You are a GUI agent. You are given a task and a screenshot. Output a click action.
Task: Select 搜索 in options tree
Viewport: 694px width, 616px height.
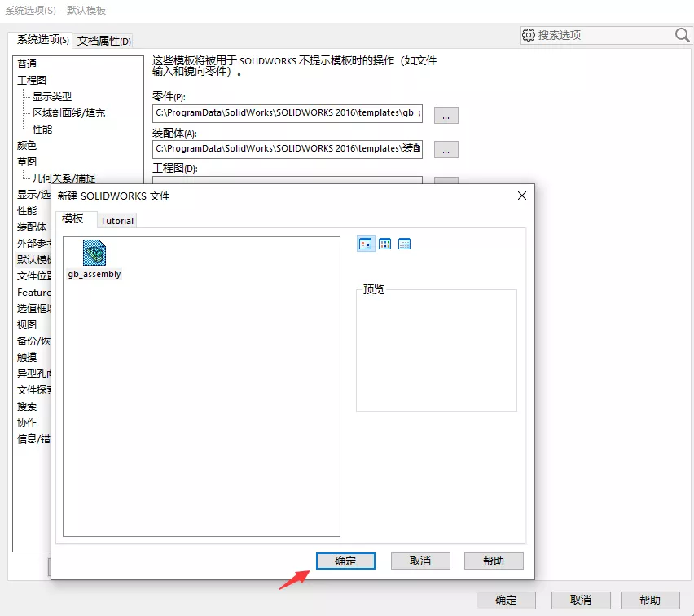click(27, 406)
